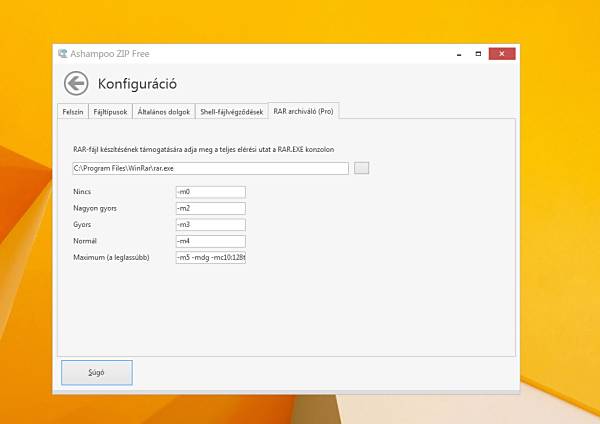Click the 'Gyors' label
The height and width of the screenshot is (424, 600).
(x=82, y=224)
